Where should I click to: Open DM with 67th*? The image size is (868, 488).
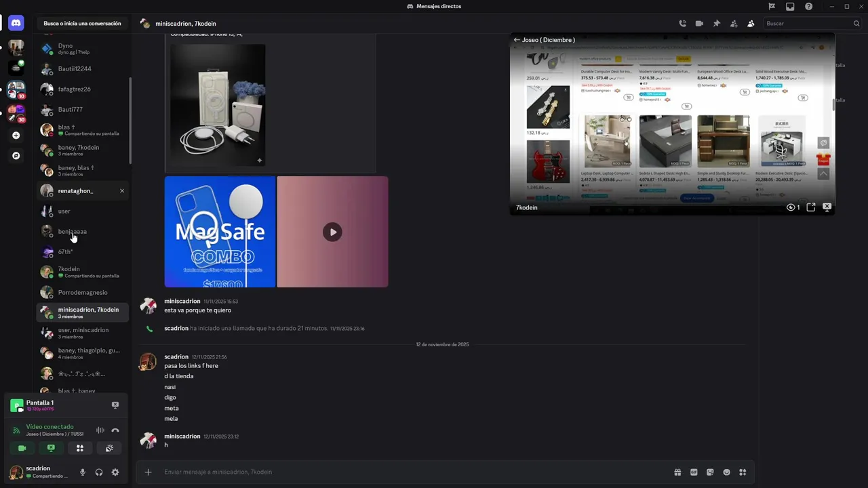click(82, 251)
